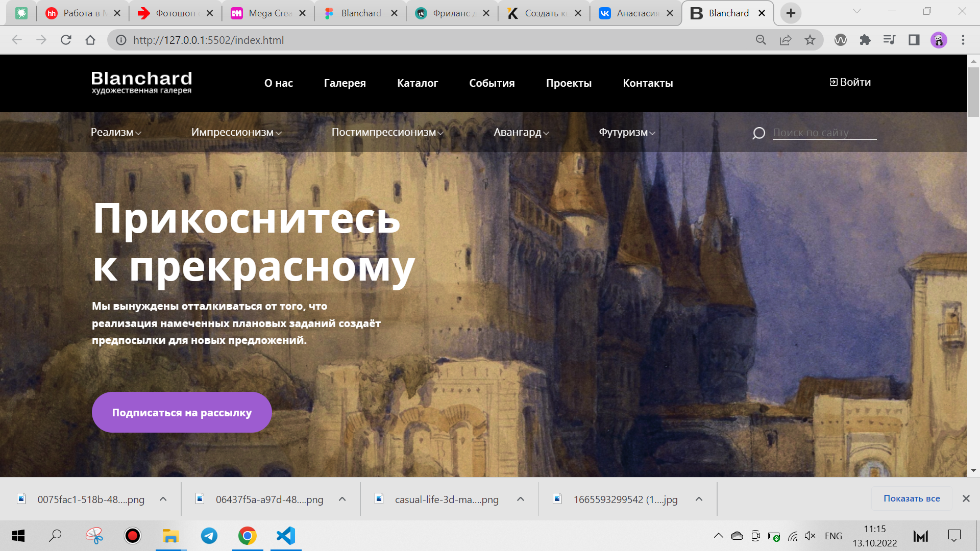The width and height of the screenshot is (980, 551).
Task: Open Visual Studio Code from taskbar
Action: click(286, 536)
